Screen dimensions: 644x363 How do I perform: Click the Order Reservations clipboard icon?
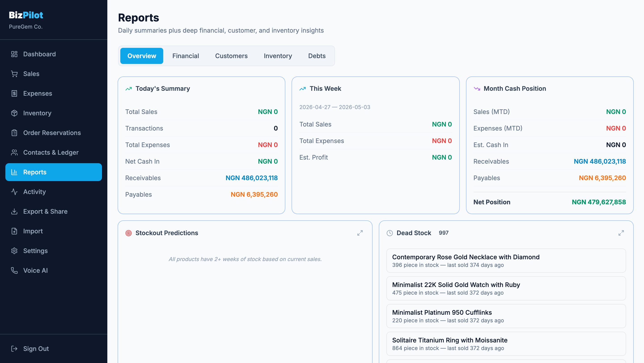coord(14,133)
